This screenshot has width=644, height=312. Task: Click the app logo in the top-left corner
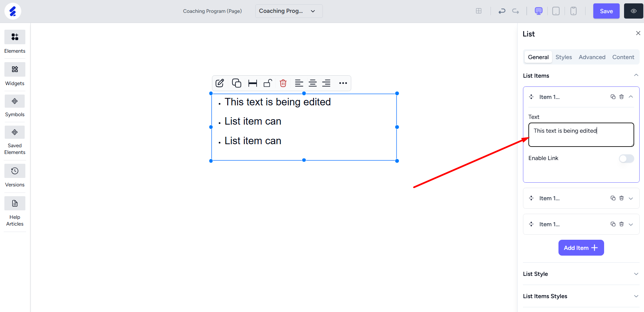coord(13,11)
